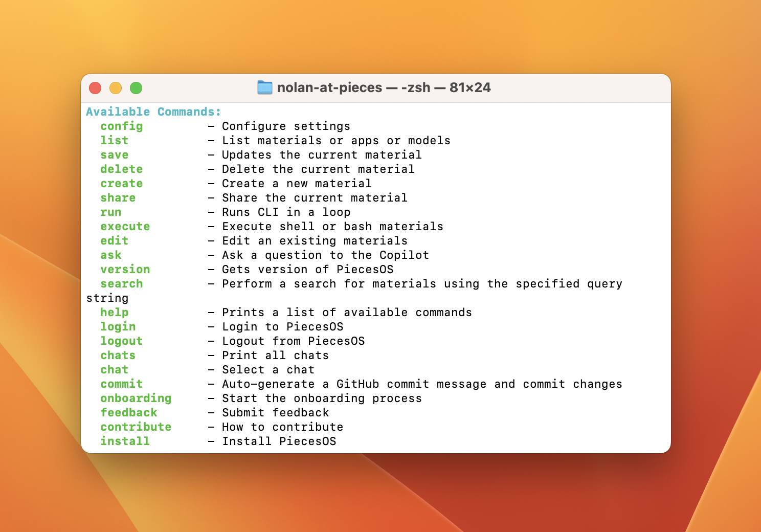This screenshot has height=532, width=761.
Task: Click 'Login to PiecesOS' description
Action: pos(283,326)
